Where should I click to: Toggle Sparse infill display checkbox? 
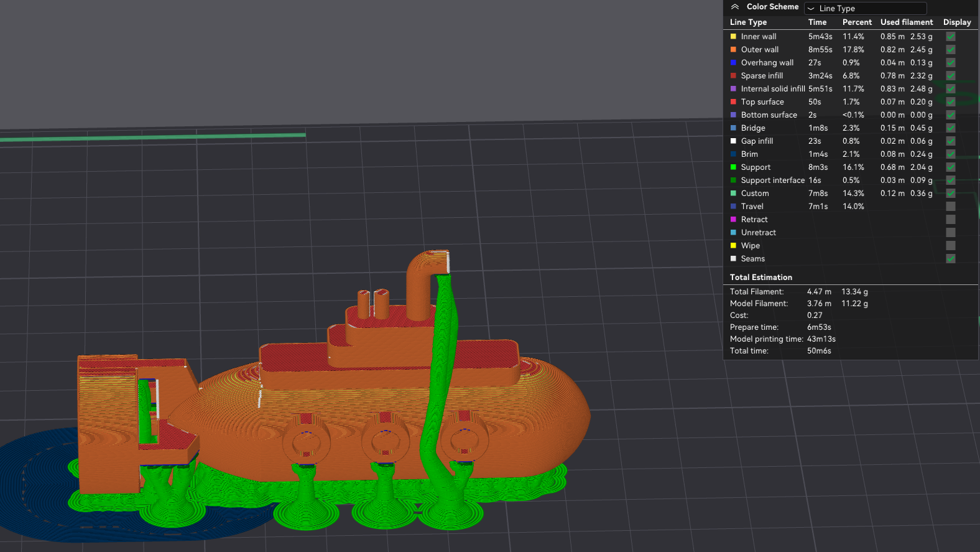tap(951, 76)
